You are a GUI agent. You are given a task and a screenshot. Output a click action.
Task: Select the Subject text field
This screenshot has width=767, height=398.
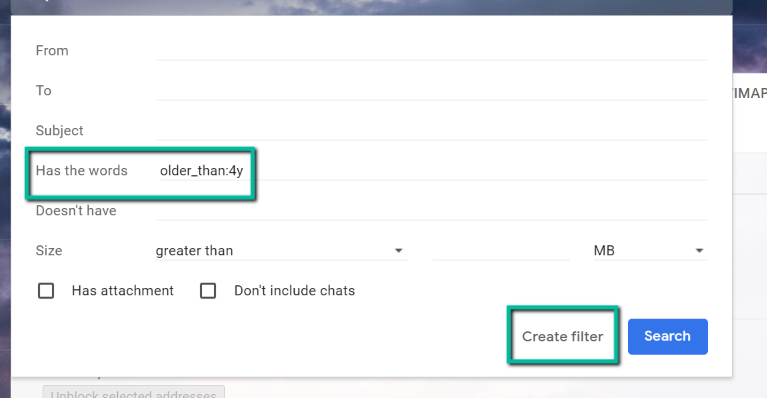coord(431,131)
